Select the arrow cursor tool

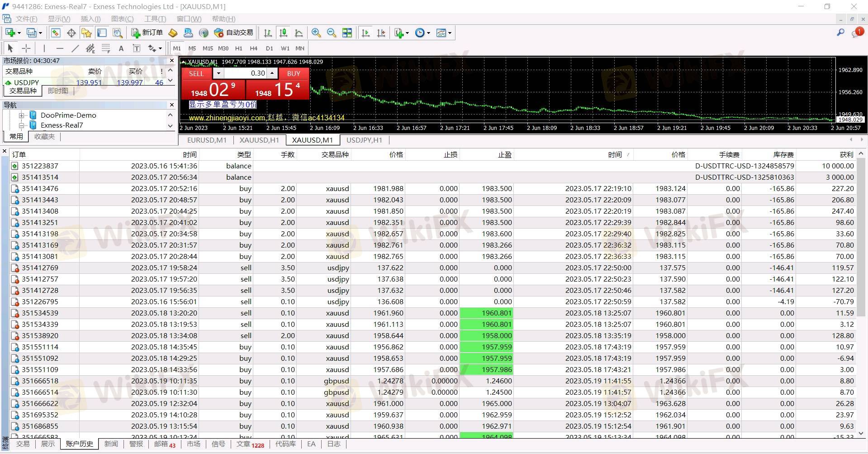[10, 48]
